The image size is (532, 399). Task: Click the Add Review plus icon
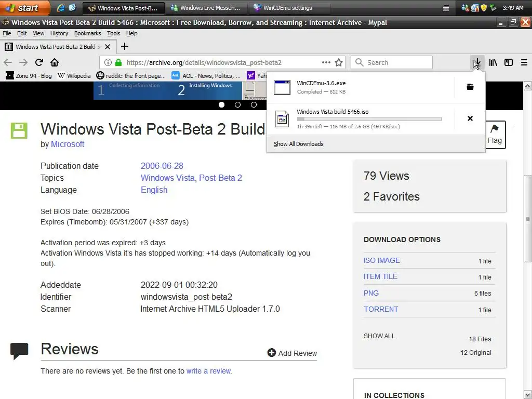pos(271,353)
